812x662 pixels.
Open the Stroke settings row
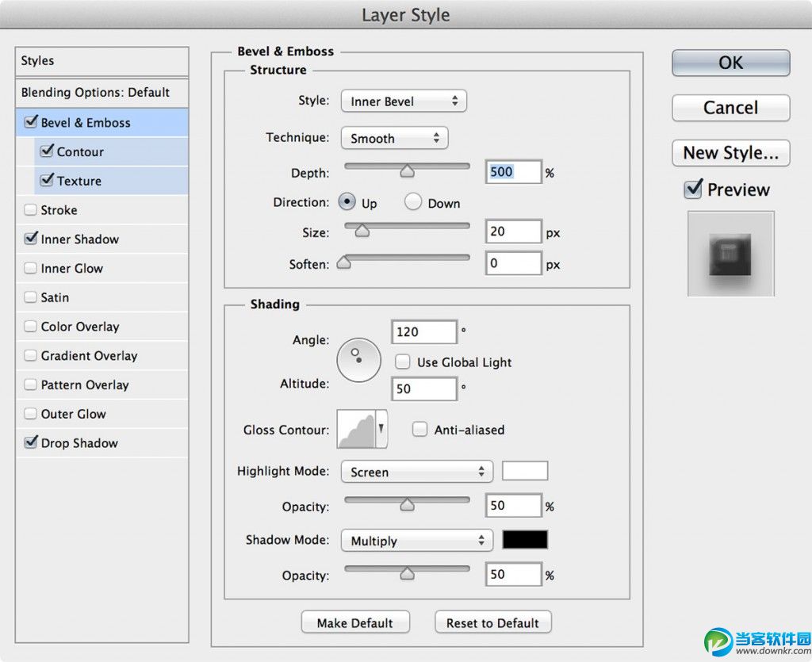click(102, 210)
